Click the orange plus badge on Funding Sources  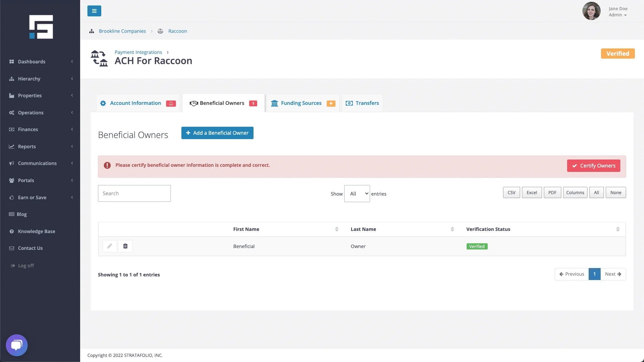[331, 103]
